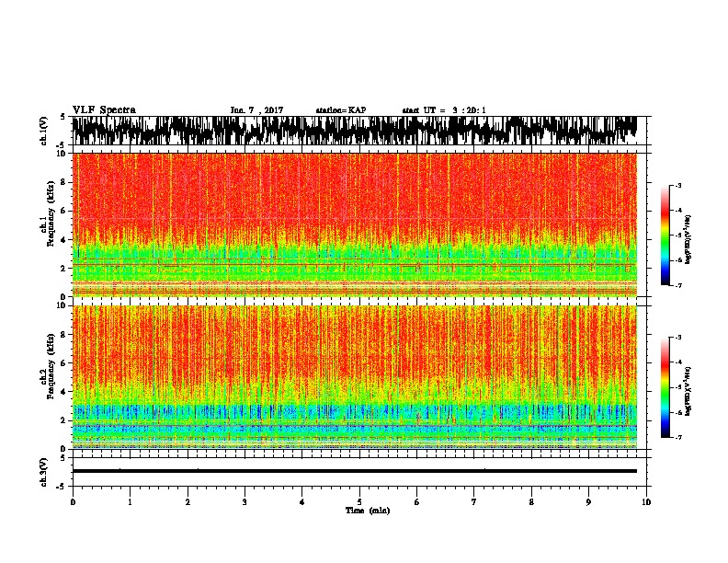The image size is (728, 563).
Task: Click the ch.1(V) waveform axis label
Action: coord(44,131)
